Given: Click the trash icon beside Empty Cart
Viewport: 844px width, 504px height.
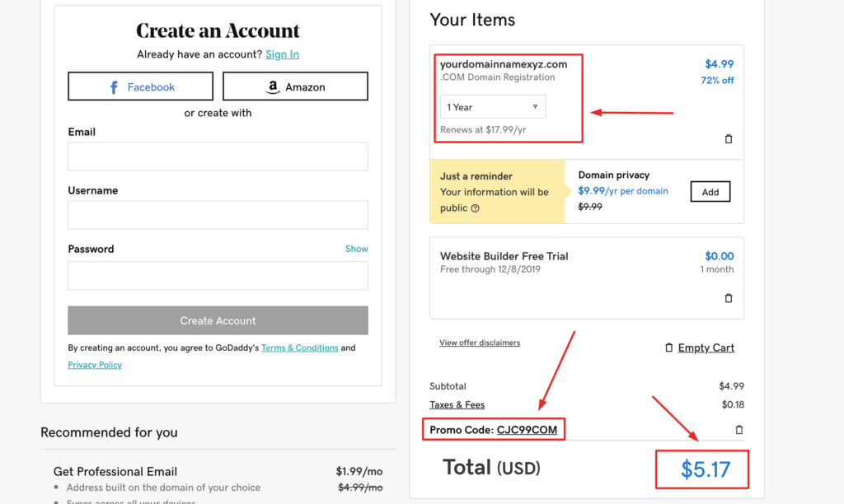Looking at the screenshot, I should (668, 348).
